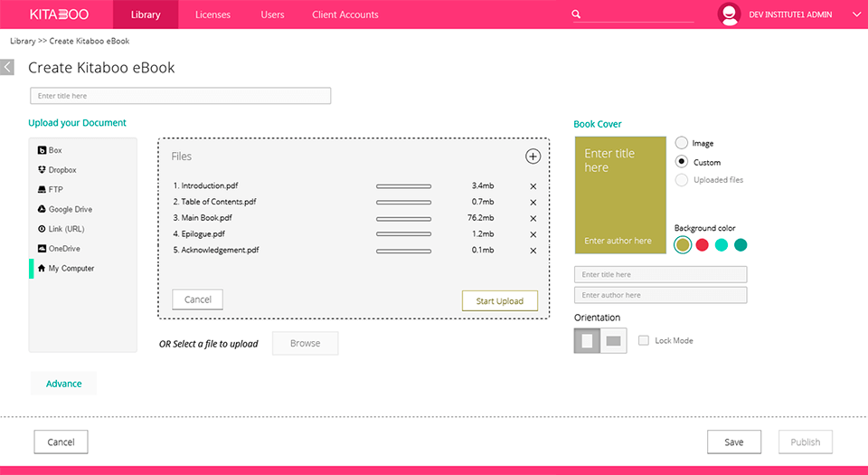The width and height of the screenshot is (868, 475).
Task: Choose olive gold background color
Action: (683, 244)
